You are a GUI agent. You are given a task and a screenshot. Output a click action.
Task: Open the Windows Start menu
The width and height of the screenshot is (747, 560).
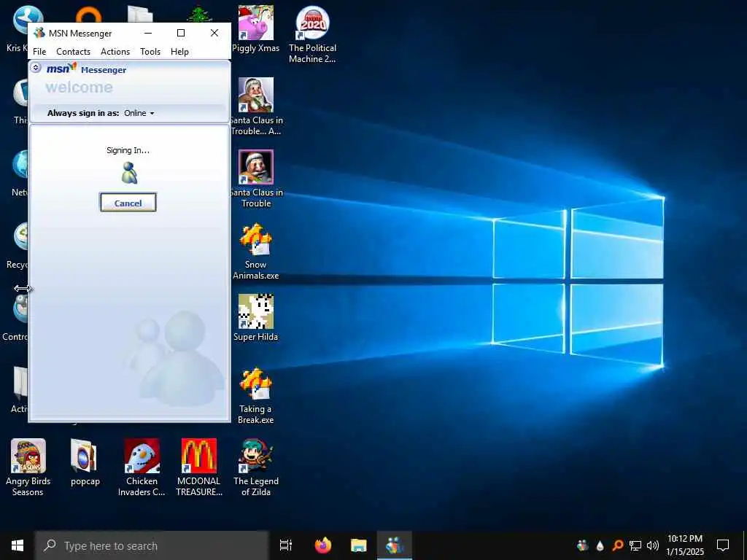[x=18, y=545]
